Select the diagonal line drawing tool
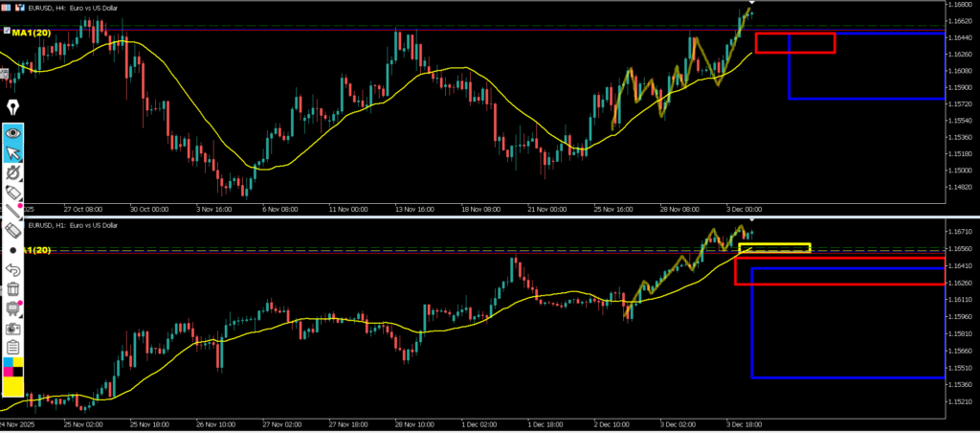The width and height of the screenshot is (980, 433). (x=13, y=212)
